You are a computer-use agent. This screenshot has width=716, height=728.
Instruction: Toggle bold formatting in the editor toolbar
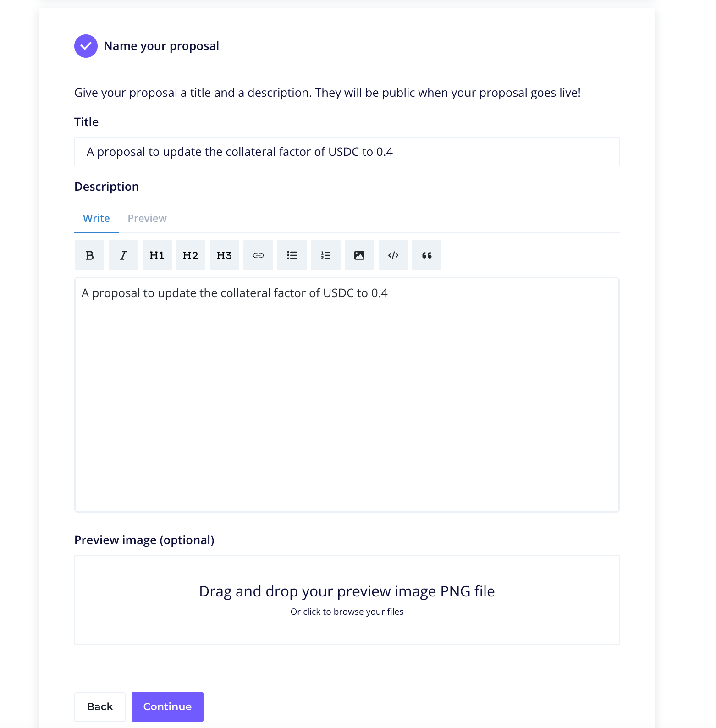89,255
